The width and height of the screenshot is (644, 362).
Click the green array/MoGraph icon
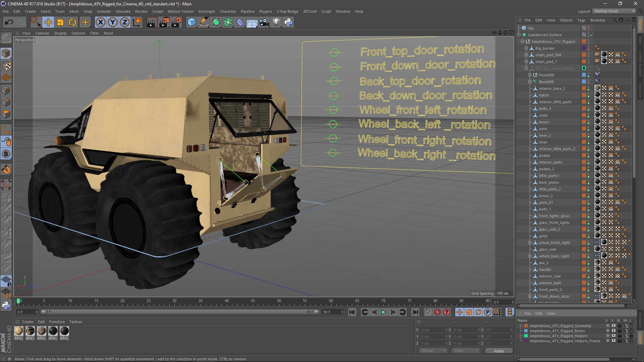coord(228,22)
